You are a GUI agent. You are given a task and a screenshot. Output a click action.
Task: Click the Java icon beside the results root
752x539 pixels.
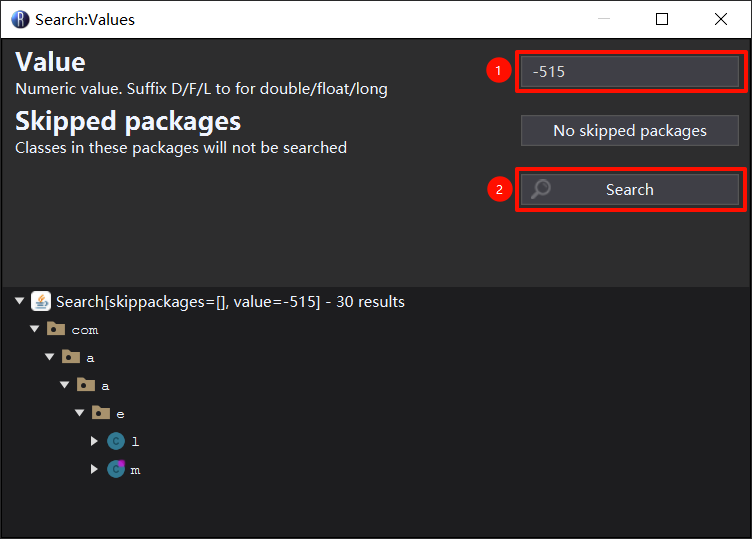41,301
